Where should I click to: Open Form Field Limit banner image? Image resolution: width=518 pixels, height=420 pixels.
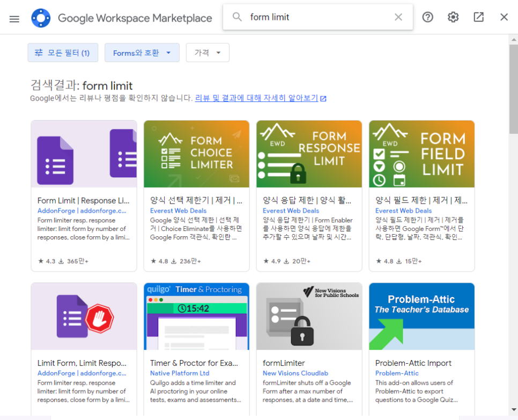(422, 154)
